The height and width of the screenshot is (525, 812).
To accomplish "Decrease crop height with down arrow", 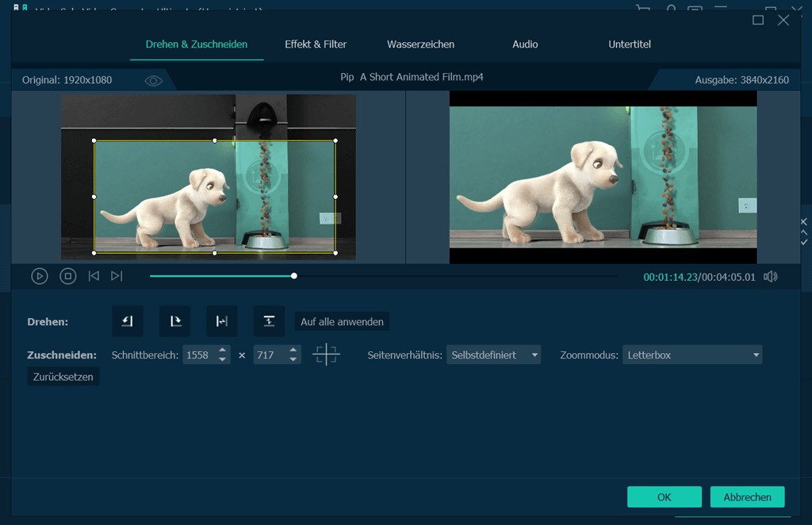I will [293, 360].
